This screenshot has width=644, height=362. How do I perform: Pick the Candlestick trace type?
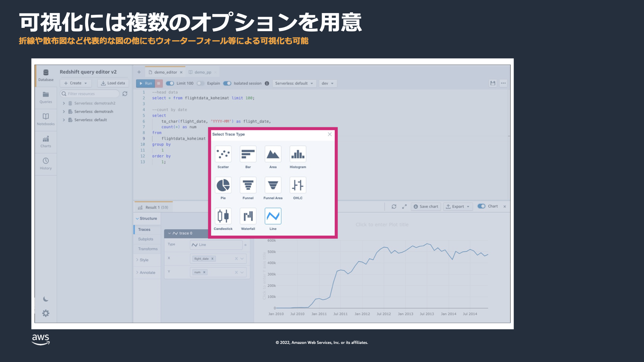[x=223, y=216]
